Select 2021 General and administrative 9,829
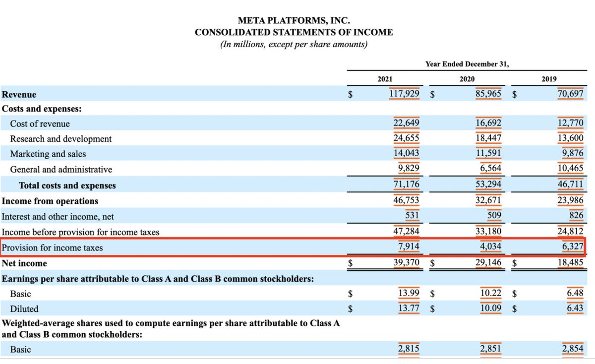595x364 pixels. [x=409, y=169]
